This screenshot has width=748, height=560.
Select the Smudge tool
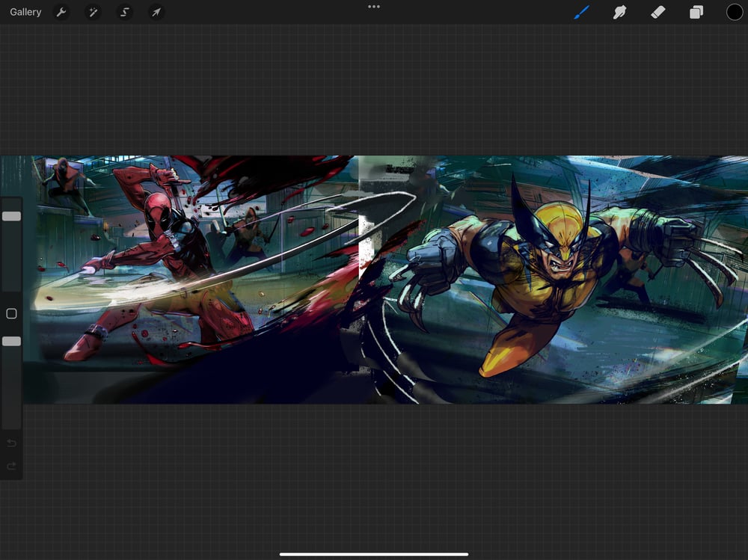[619, 12]
